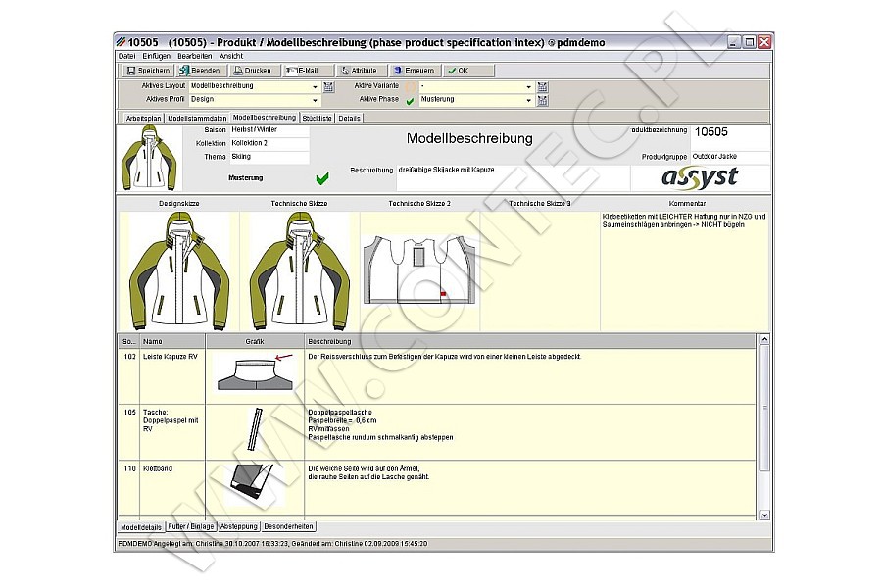Click the Kollektion field showing Kollektion 2
This screenshot has width=882, height=588.
[269, 143]
